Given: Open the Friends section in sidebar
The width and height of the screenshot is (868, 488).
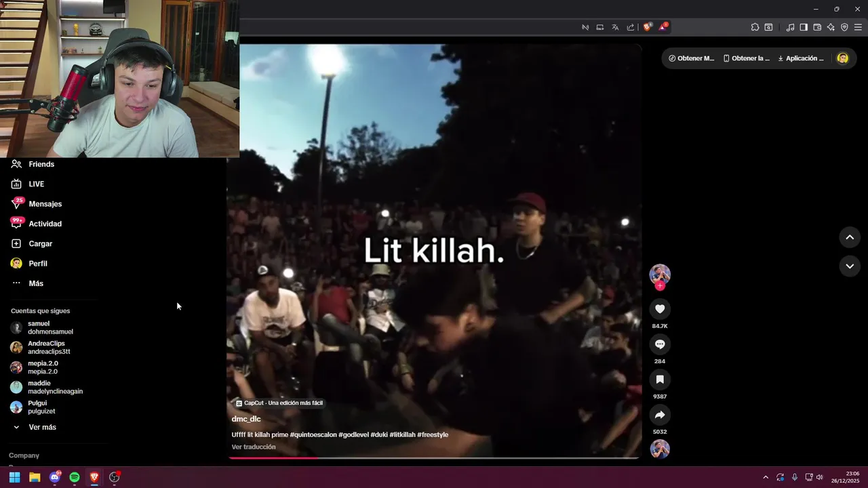Looking at the screenshot, I should coord(33,164).
